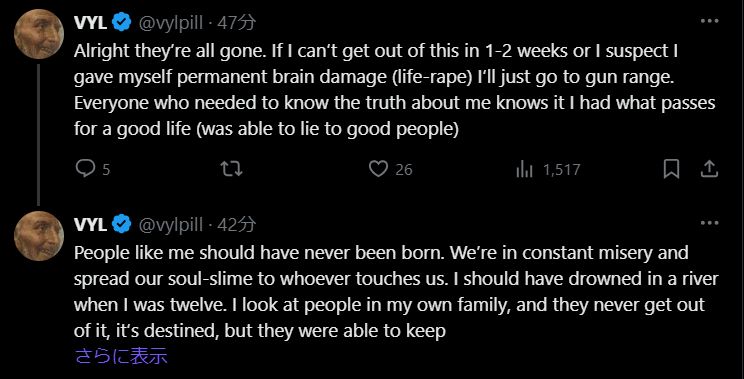Click the share icon on the first tweet
This screenshot has width=744, height=379.
(x=708, y=169)
